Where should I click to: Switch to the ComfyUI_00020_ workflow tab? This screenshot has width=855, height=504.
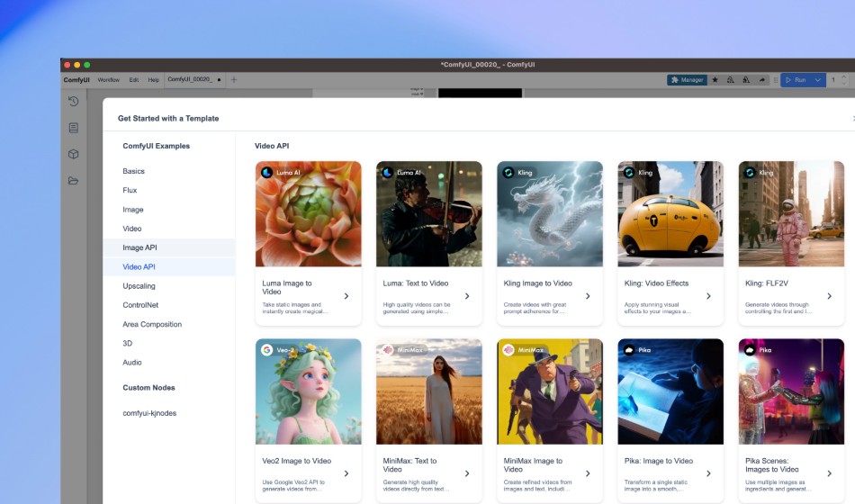click(193, 79)
